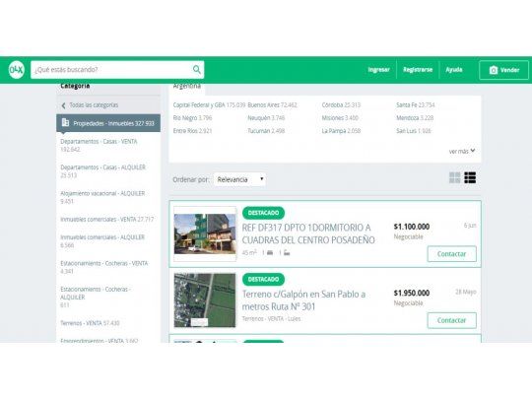Filter by Santa Fe region
Viewport: 532px width, 399px height.
pos(416,105)
